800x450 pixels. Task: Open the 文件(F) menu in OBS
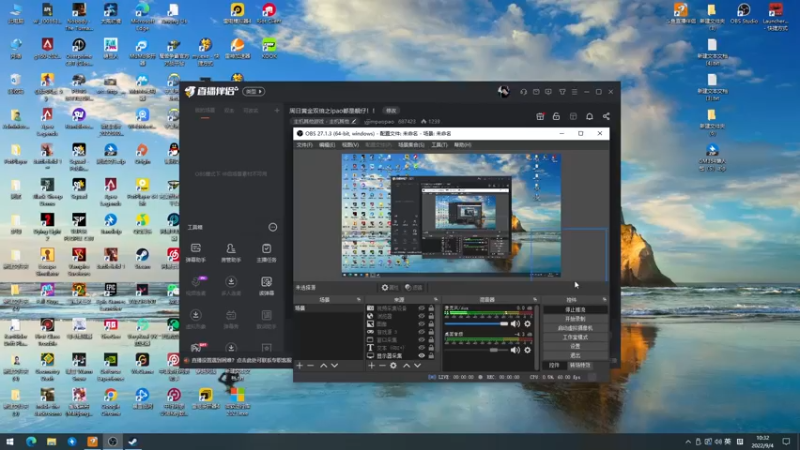[304, 145]
